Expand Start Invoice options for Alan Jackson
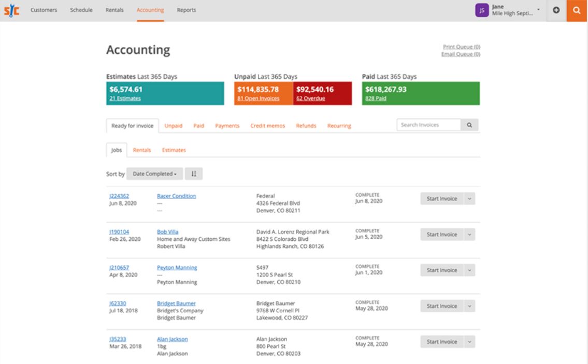This screenshot has width=588, height=364. click(469, 342)
